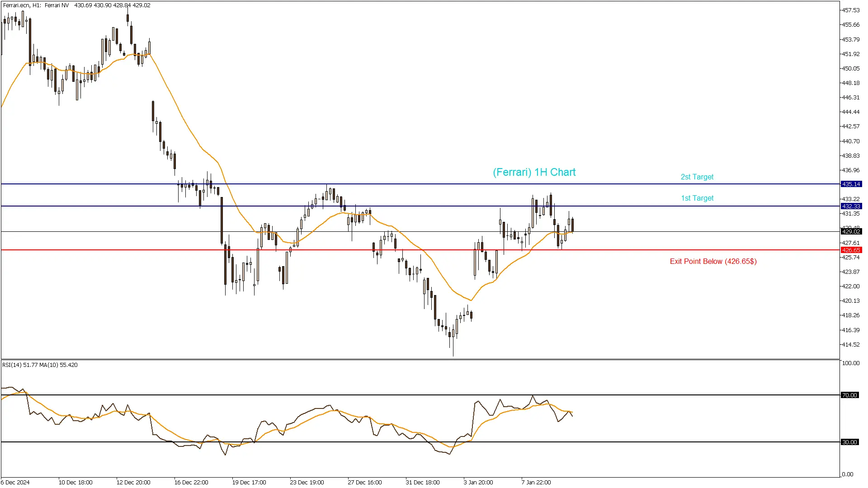Click the '2st Target' label
The width and height of the screenshot is (868, 488).
click(x=697, y=177)
